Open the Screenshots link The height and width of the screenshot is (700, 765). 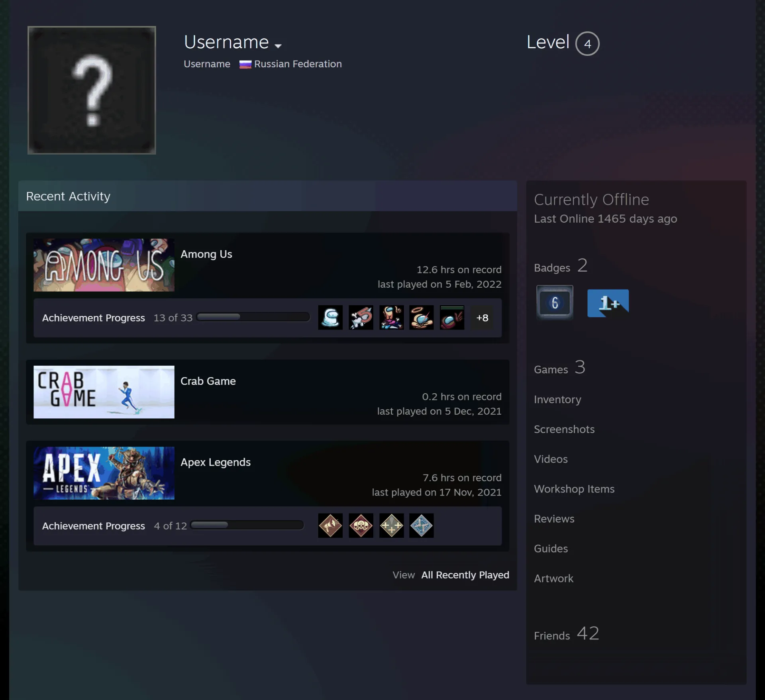click(564, 429)
